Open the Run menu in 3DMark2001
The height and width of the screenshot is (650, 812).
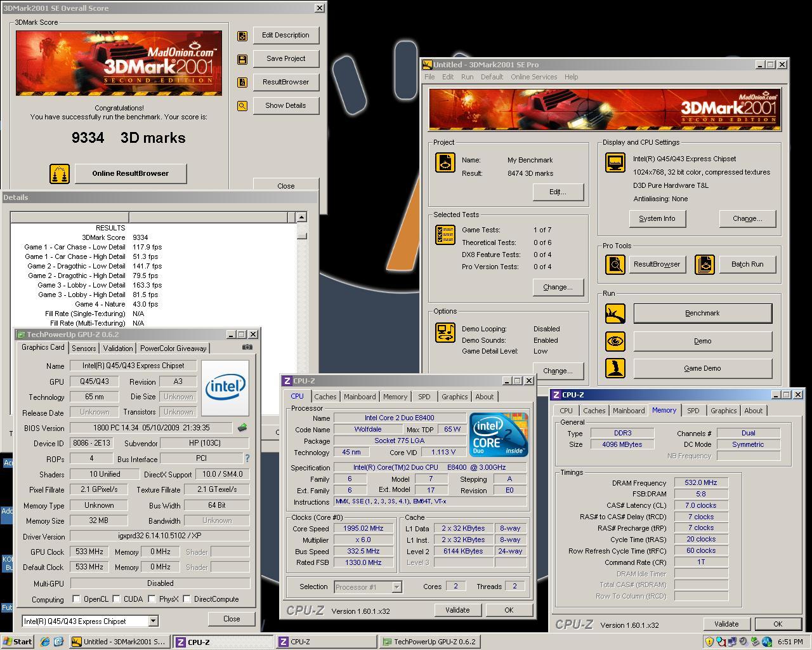pos(467,77)
